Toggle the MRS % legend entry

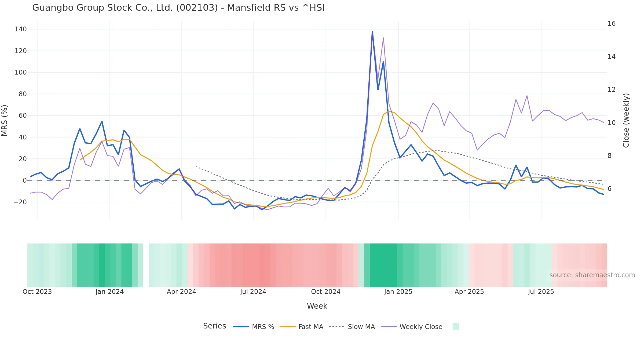click(x=254, y=327)
